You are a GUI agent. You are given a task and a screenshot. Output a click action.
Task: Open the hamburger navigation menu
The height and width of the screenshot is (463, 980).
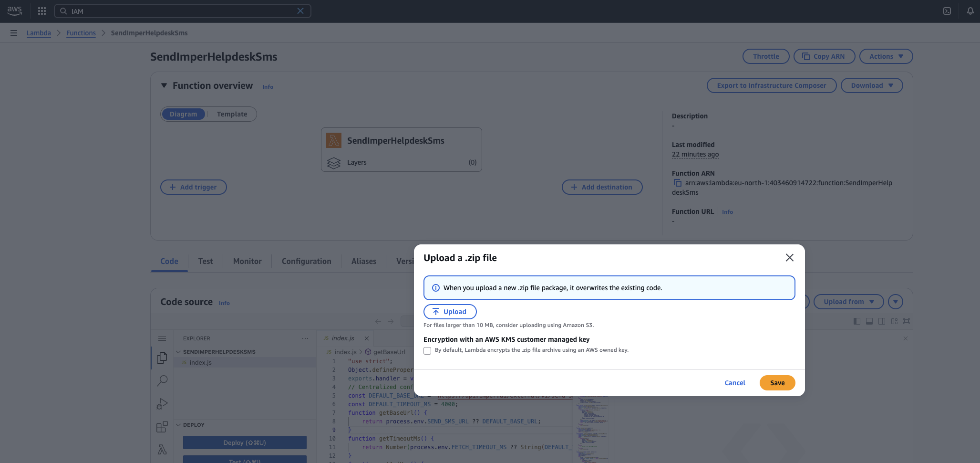pos(14,33)
